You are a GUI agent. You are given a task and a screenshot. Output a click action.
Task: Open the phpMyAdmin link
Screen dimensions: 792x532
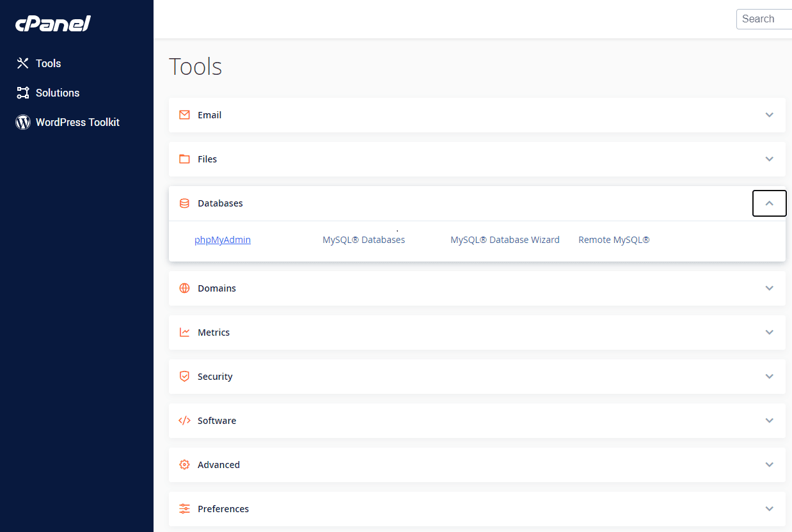tap(223, 240)
